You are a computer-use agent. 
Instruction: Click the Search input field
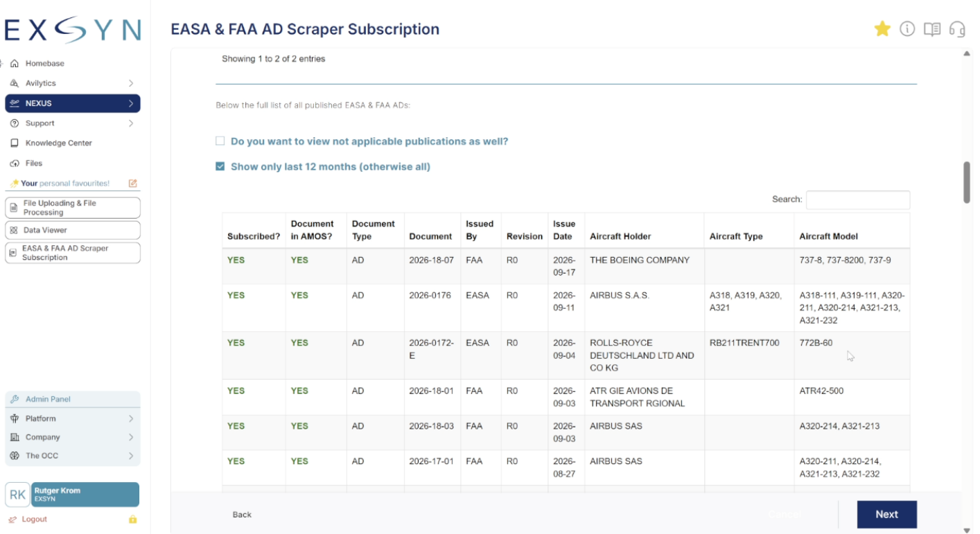click(x=857, y=199)
